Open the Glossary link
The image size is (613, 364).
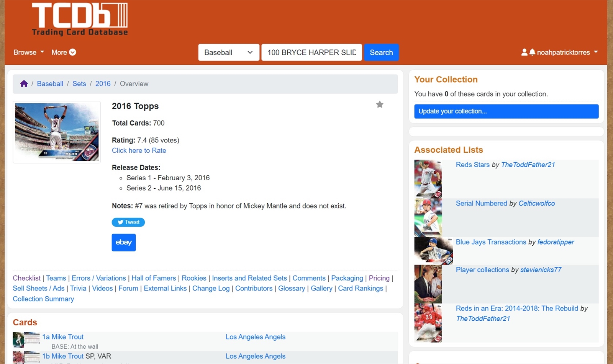click(292, 288)
